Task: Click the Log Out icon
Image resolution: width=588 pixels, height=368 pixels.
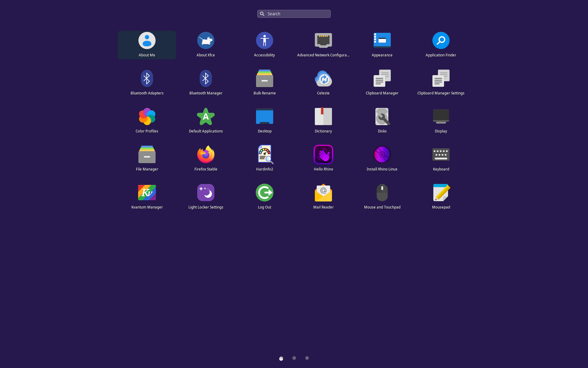Action: pos(265,193)
